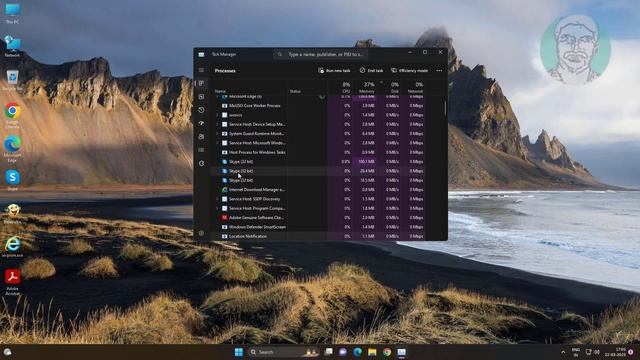The height and width of the screenshot is (360, 640).
Task: Open Users page from sidebar icon
Action: [201, 136]
